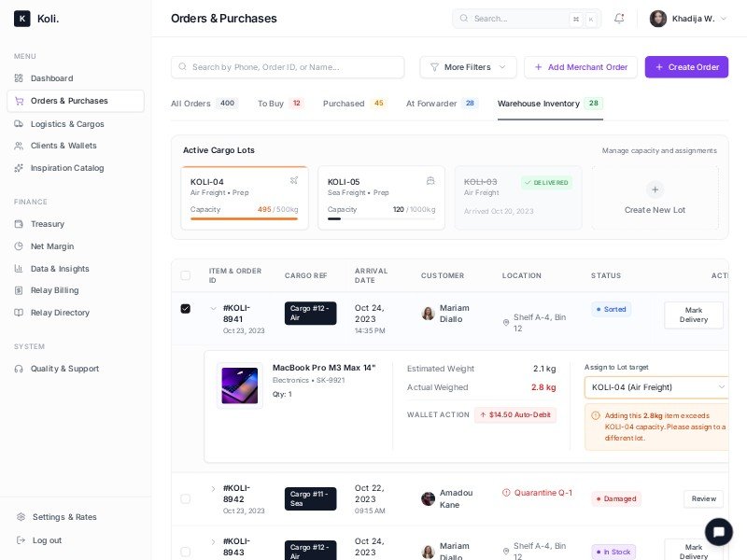Open the Assign to Lot target dropdown

[657, 387]
